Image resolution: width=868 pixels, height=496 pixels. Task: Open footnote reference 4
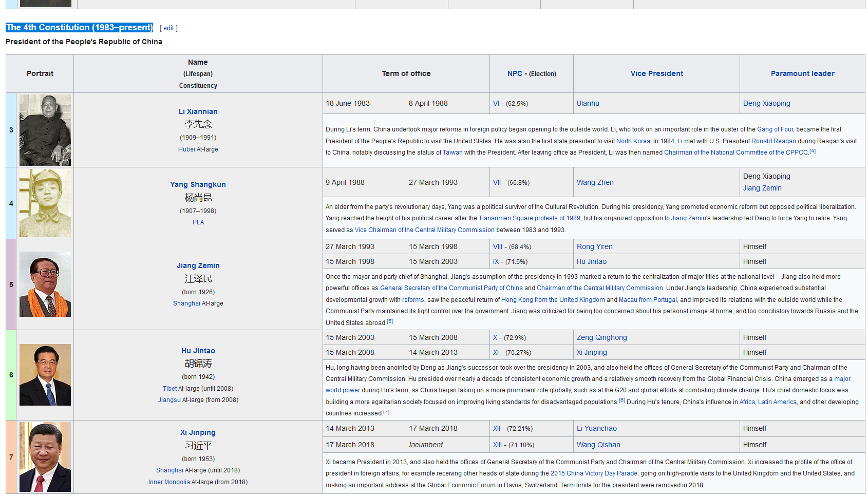point(813,151)
